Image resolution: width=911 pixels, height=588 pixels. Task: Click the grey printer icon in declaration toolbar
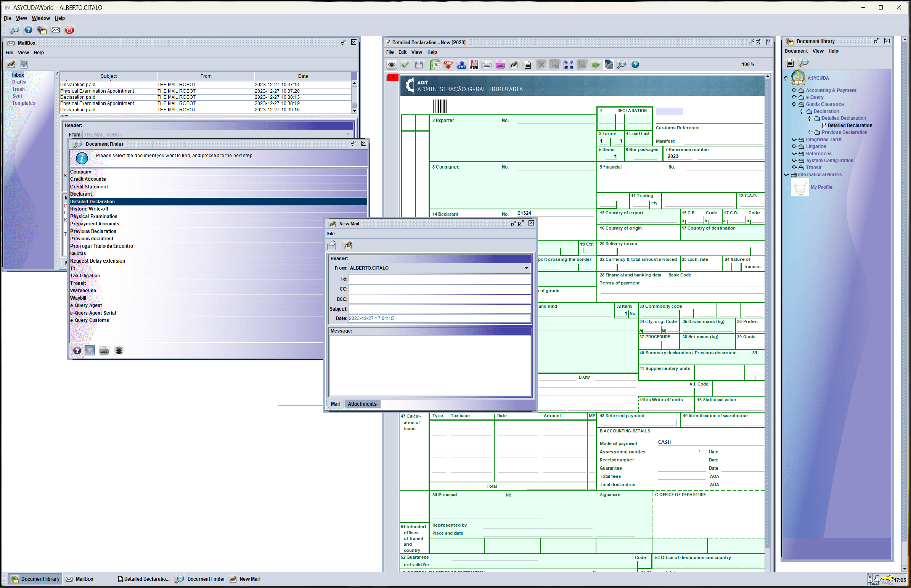click(487, 65)
